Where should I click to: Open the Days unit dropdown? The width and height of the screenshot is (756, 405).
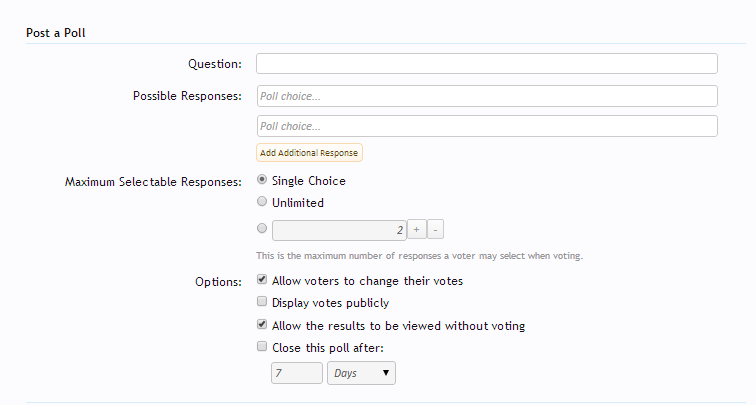tap(363, 373)
